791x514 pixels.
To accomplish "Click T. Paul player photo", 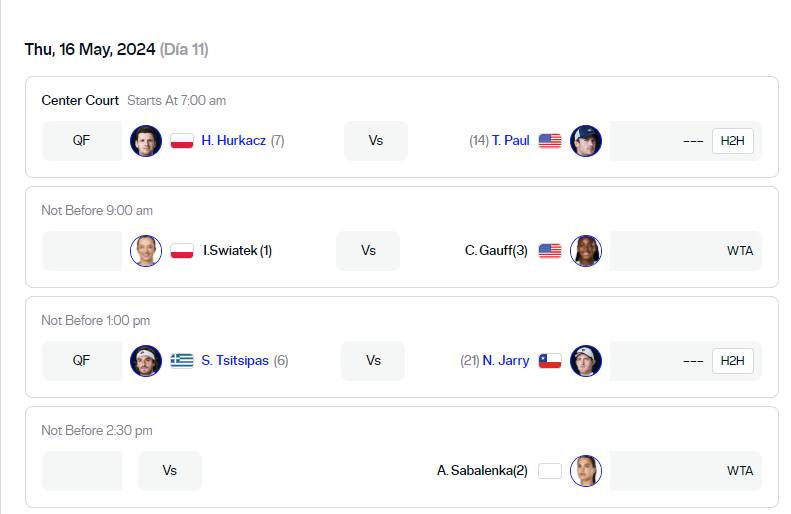I will click(586, 141).
